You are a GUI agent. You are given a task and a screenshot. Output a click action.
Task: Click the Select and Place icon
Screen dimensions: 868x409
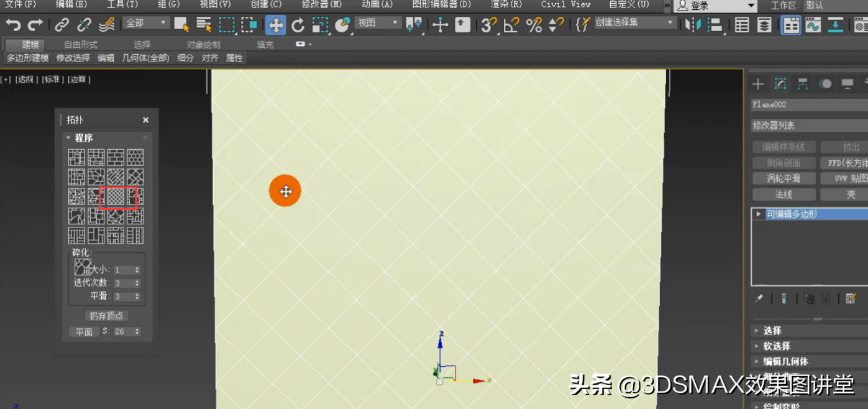point(342,25)
